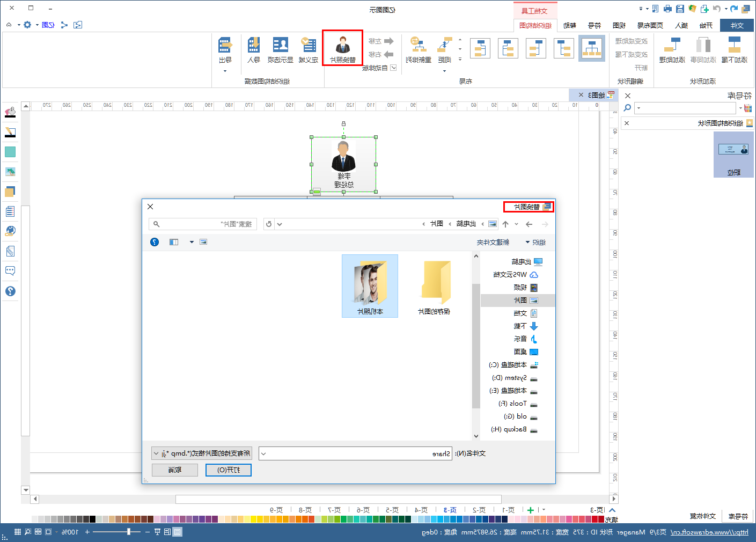Expand the layout gallery more arrow
The height and width of the screenshot is (542, 756).
pyautogui.click(x=460, y=59)
